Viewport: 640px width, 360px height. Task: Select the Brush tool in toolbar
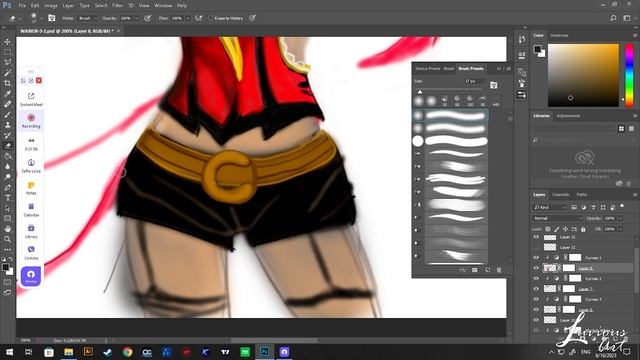pos(7,115)
